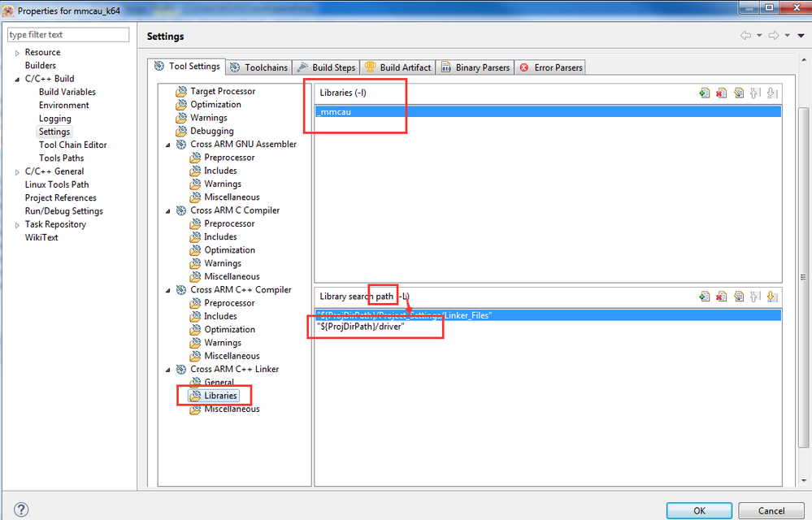
Task: Select the "${ProjDirPath}/driver" search path
Action: (x=548, y=327)
